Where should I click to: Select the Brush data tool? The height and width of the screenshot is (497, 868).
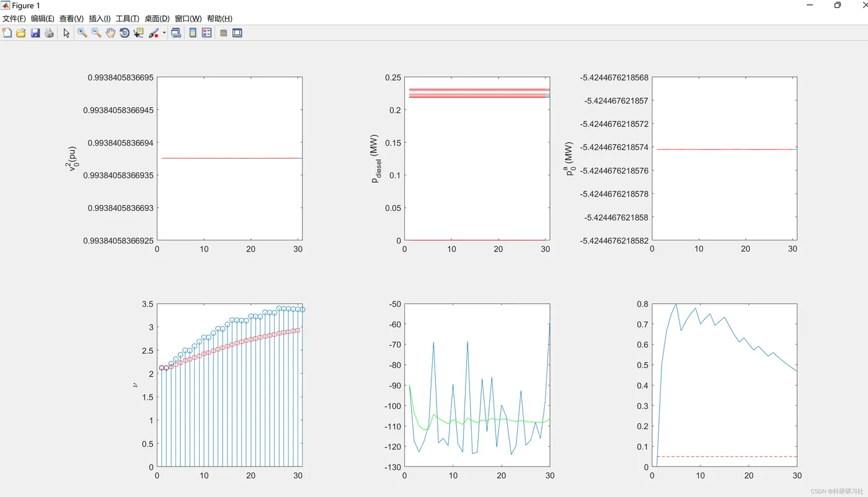pyautogui.click(x=154, y=33)
